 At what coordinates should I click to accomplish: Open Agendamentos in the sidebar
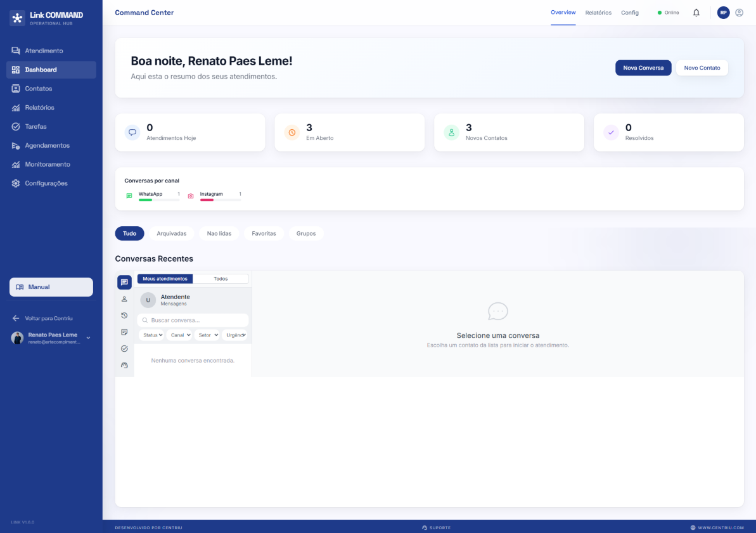pos(51,145)
